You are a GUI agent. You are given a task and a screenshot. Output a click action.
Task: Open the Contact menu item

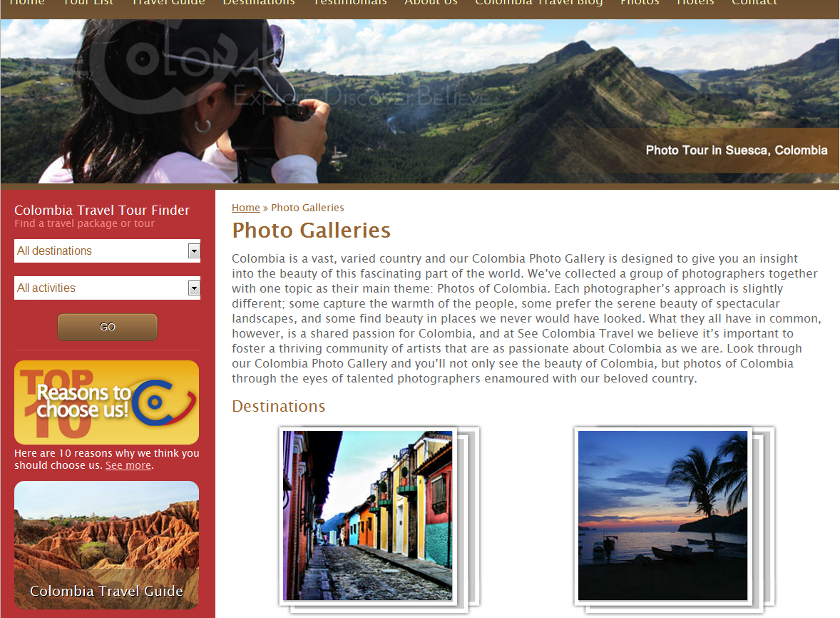pos(754,3)
